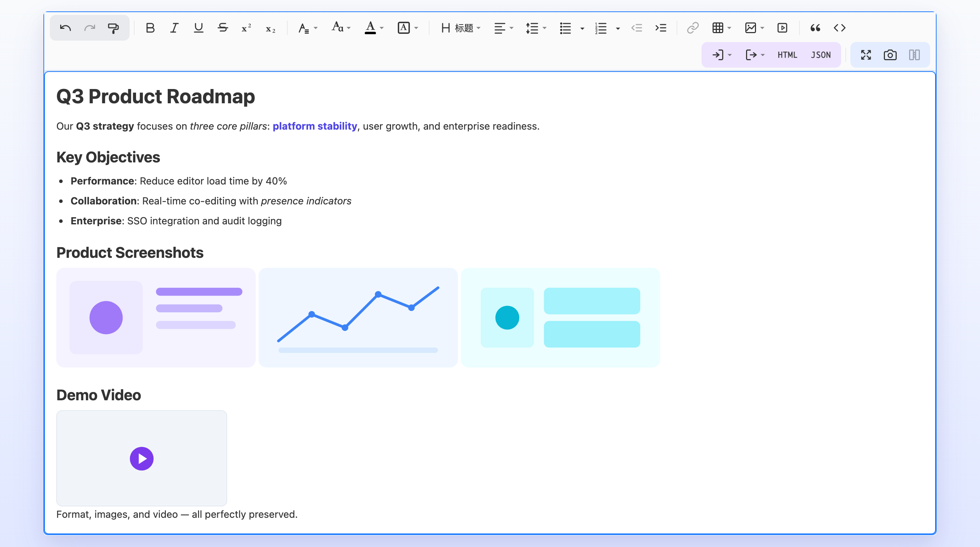Viewport: 980px width, 547px height.
Task: Click the Key Objectives heading
Action: click(x=108, y=157)
